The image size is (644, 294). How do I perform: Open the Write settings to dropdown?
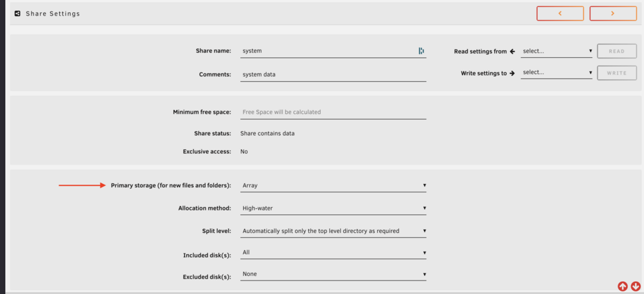[556, 72]
